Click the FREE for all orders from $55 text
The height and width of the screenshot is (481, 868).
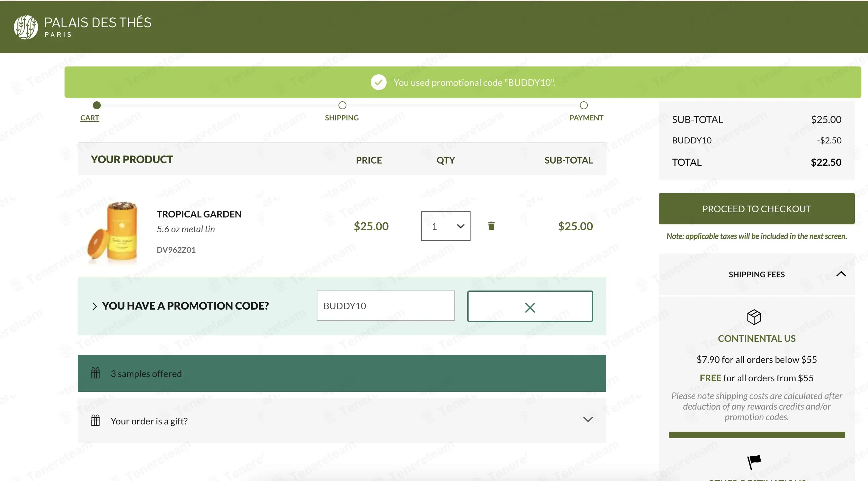pos(756,378)
